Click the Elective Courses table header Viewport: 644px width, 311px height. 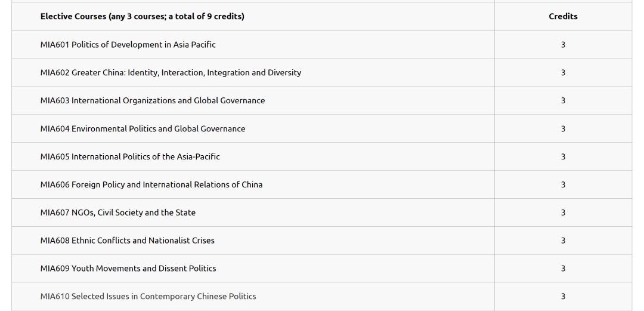click(143, 17)
